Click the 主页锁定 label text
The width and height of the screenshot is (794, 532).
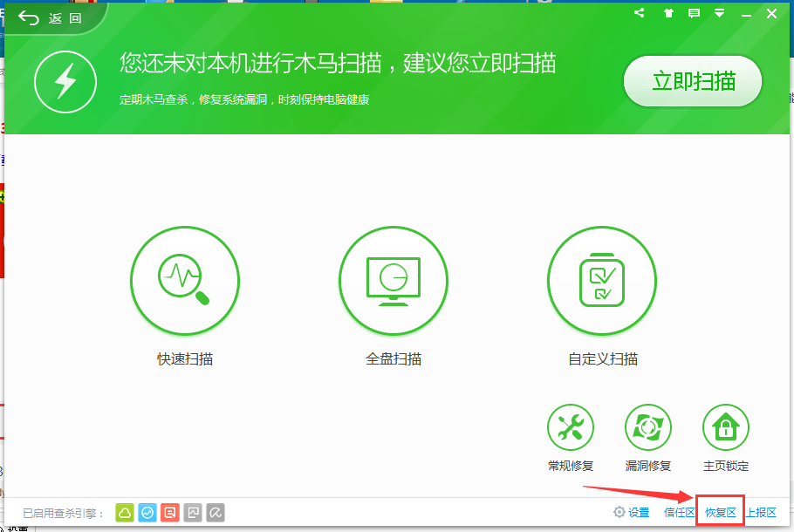(x=726, y=466)
